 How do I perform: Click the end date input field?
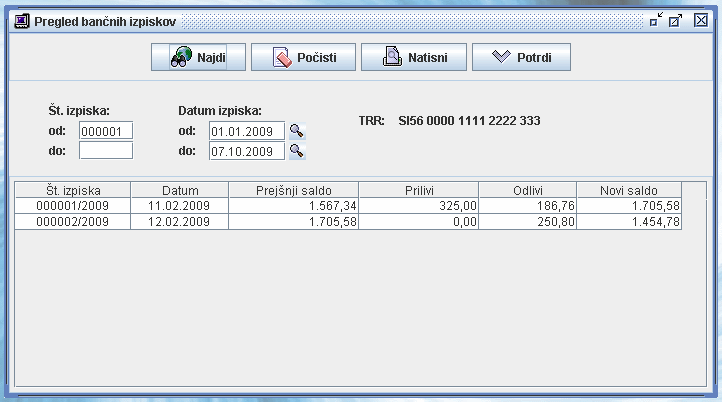[x=246, y=152]
